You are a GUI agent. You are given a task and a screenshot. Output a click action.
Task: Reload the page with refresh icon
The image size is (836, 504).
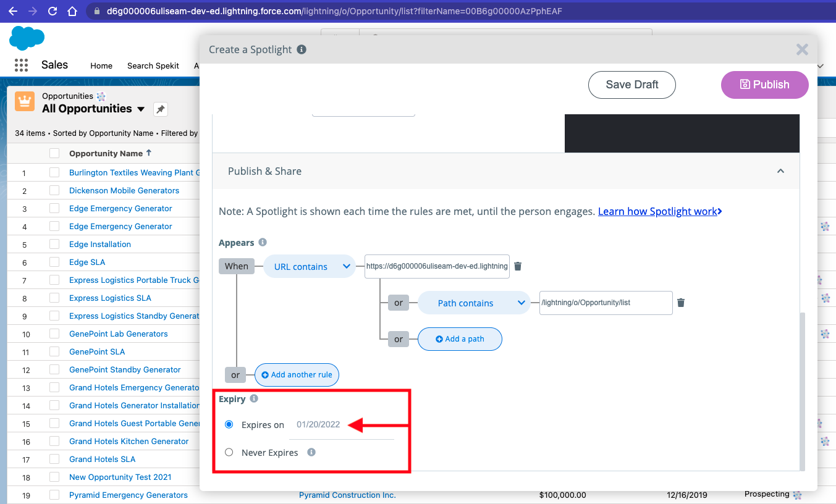[53, 11]
